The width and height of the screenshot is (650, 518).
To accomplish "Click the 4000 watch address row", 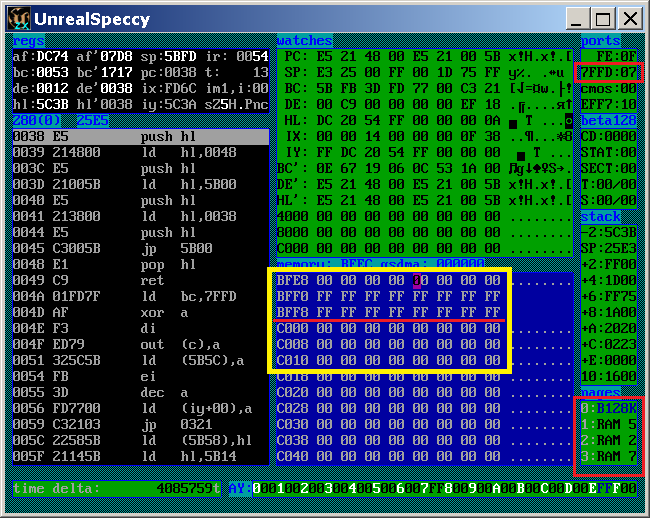I will (x=425, y=216).
